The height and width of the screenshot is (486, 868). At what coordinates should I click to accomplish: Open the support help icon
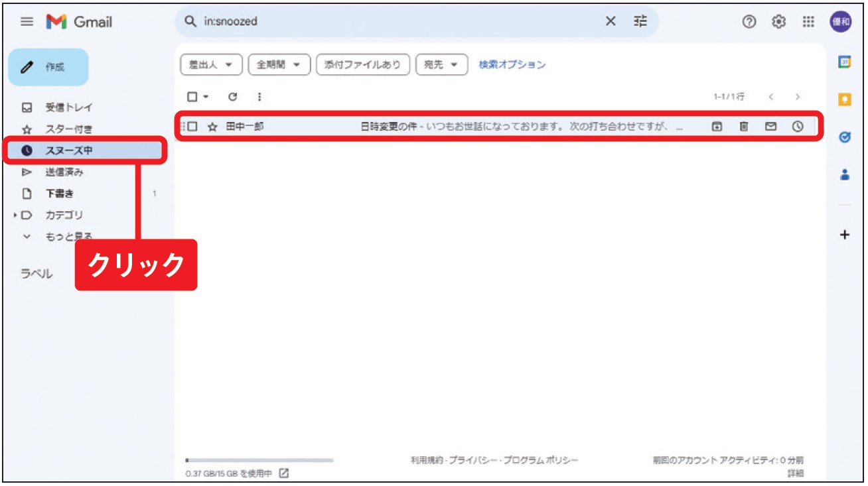click(x=749, y=22)
